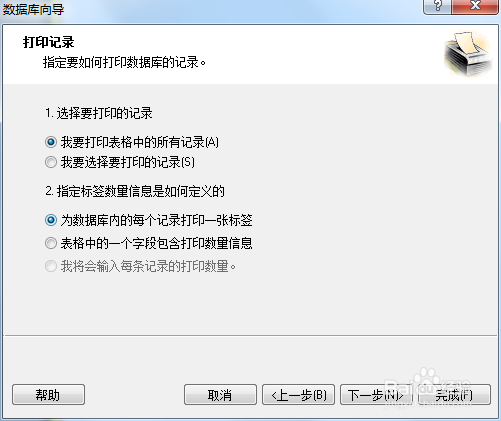The width and height of the screenshot is (501, 421).
Task: Close the 数据库向导 dialog with X
Action: click(475, 7)
